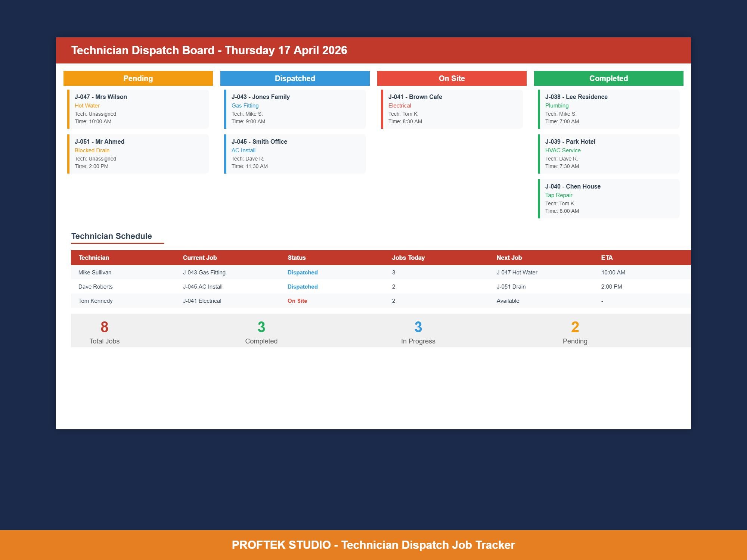Select job card J-040 - Chen House

(609, 199)
